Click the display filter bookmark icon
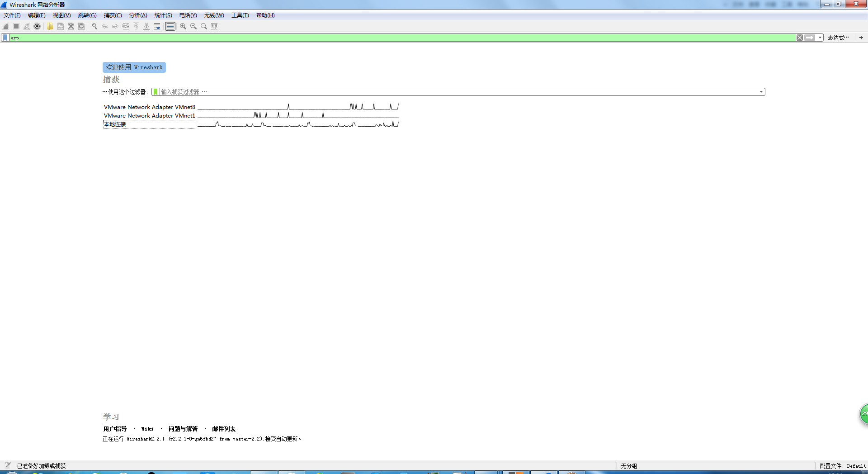This screenshot has height=474, width=868. (5, 38)
